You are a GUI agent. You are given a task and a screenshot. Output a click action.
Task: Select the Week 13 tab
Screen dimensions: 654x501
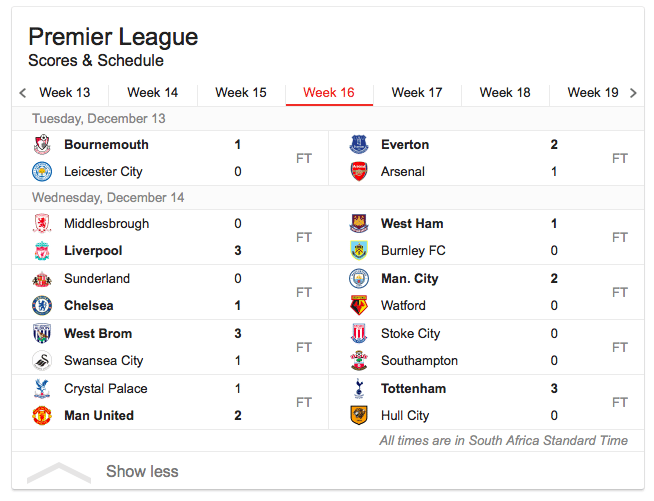pyautogui.click(x=65, y=93)
